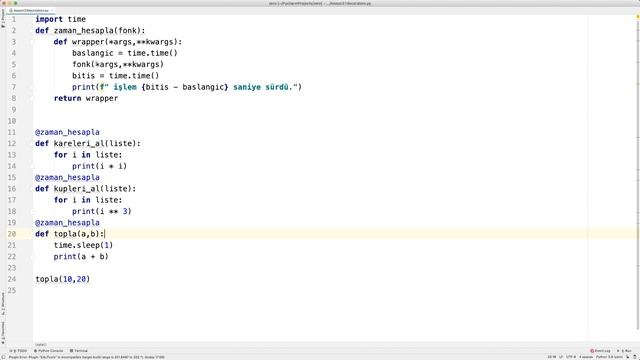
Task: Open the Python Console tool window
Action: (49, 351)
